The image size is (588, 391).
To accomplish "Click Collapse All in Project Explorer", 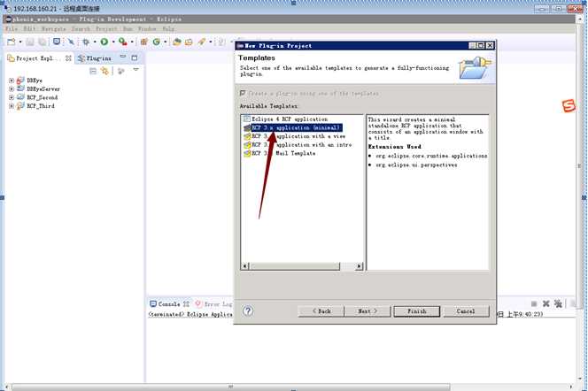I will tap(93, 71).
